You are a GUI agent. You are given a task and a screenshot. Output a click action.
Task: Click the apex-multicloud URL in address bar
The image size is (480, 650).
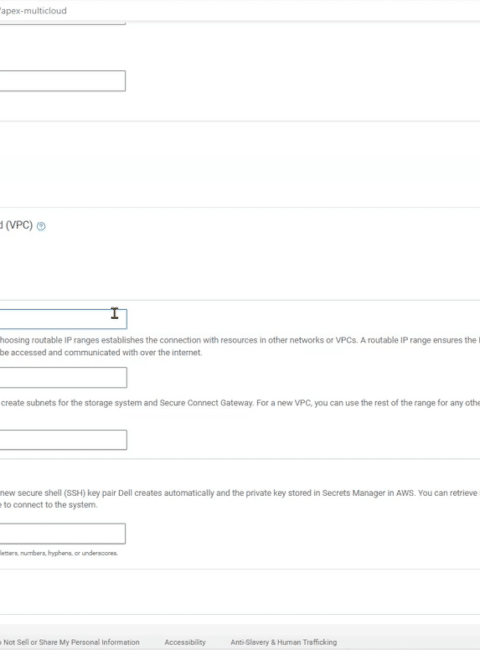[x=33, y=11]
